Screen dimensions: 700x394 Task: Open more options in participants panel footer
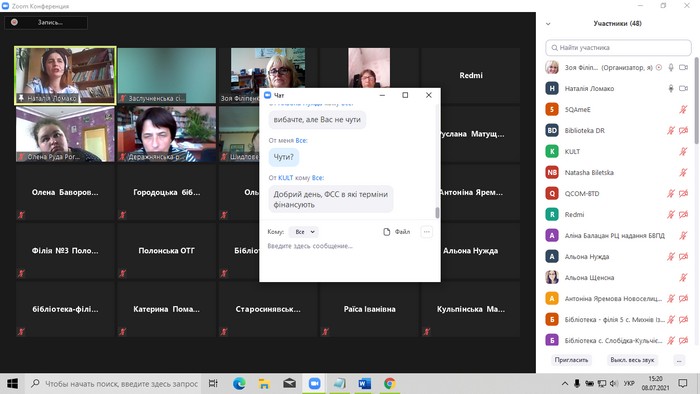coord(679,360)
